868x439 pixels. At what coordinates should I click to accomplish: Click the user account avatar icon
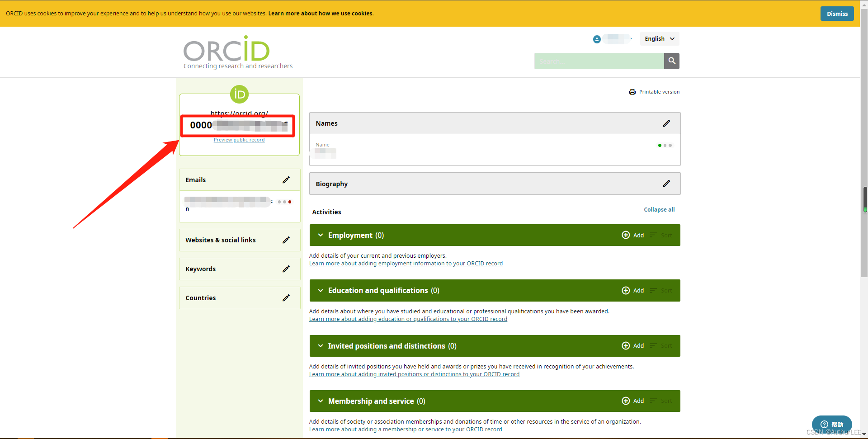597,39
